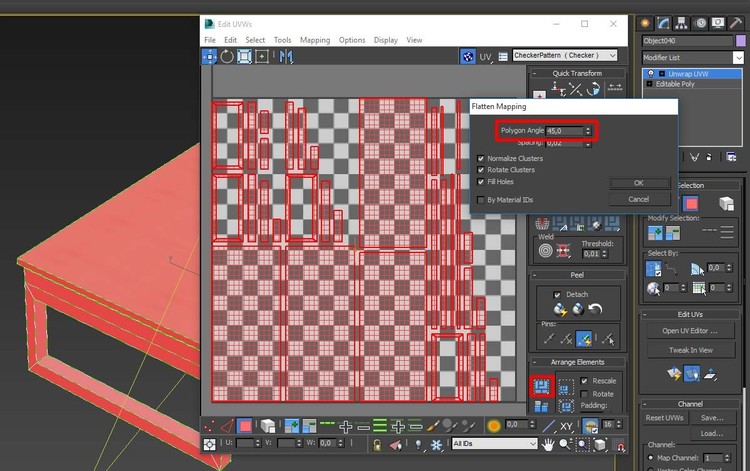Open the Hierarchy command panel tab
The width and height of the screenshot is (750, 471).
coord(681,23)
